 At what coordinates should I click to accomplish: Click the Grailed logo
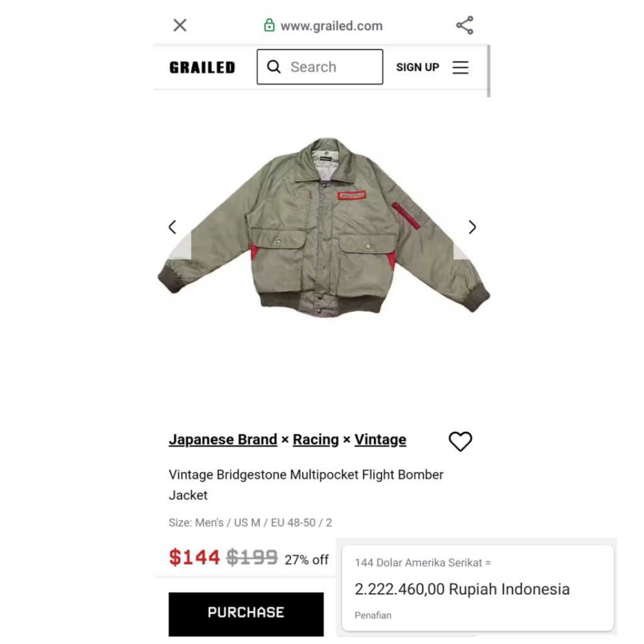202,67
